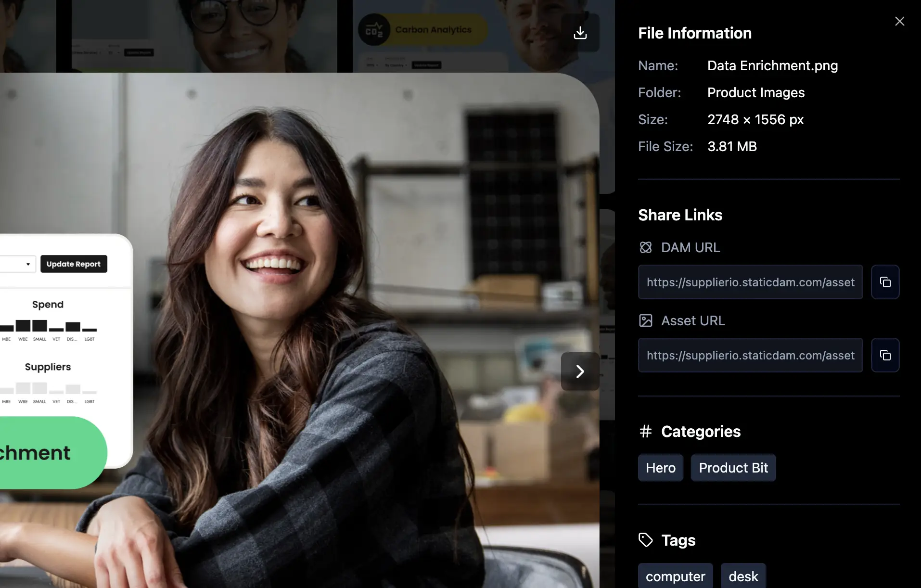The width and height of the screenshot is (921, 588).
Task: Open the Product Bit category
Action: click(x=733, y=468)
